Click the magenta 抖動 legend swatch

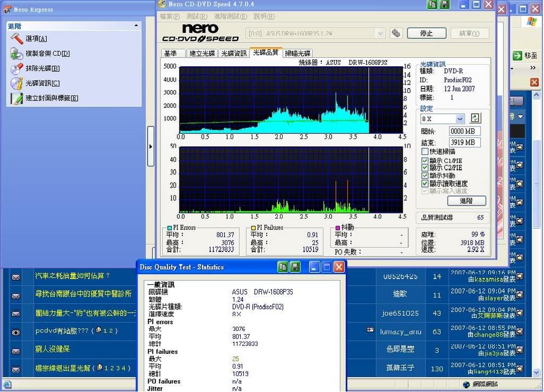(337, 228)
